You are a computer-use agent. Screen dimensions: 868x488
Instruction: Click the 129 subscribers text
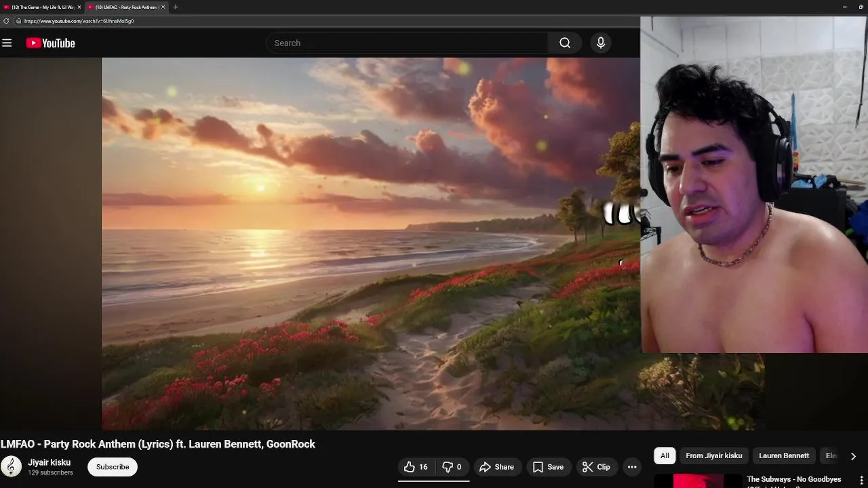[50, 473]
